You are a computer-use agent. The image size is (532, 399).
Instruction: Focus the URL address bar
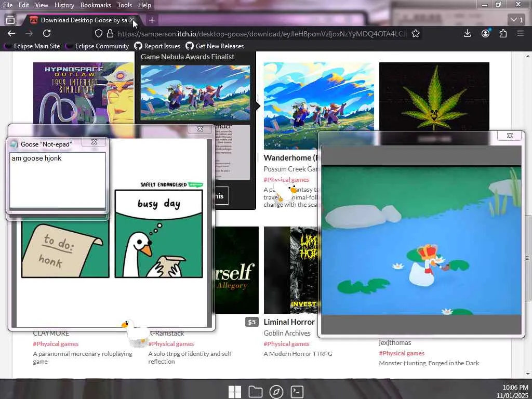coord(261,34)
